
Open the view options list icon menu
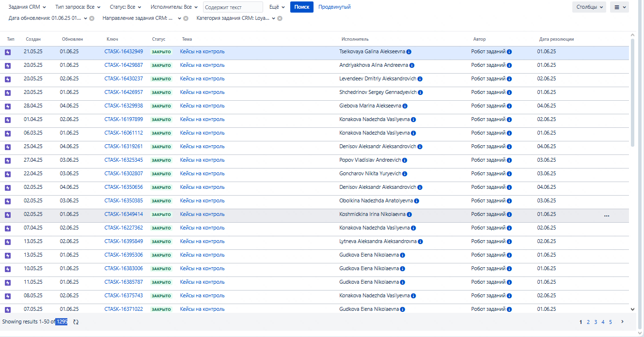point(619,7)
